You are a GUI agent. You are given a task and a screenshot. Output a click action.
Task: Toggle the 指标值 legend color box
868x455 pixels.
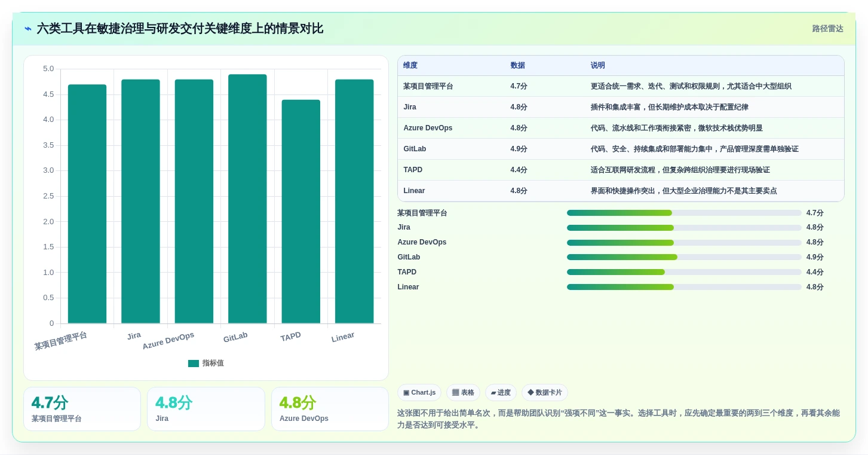click(x=194, y=364)
